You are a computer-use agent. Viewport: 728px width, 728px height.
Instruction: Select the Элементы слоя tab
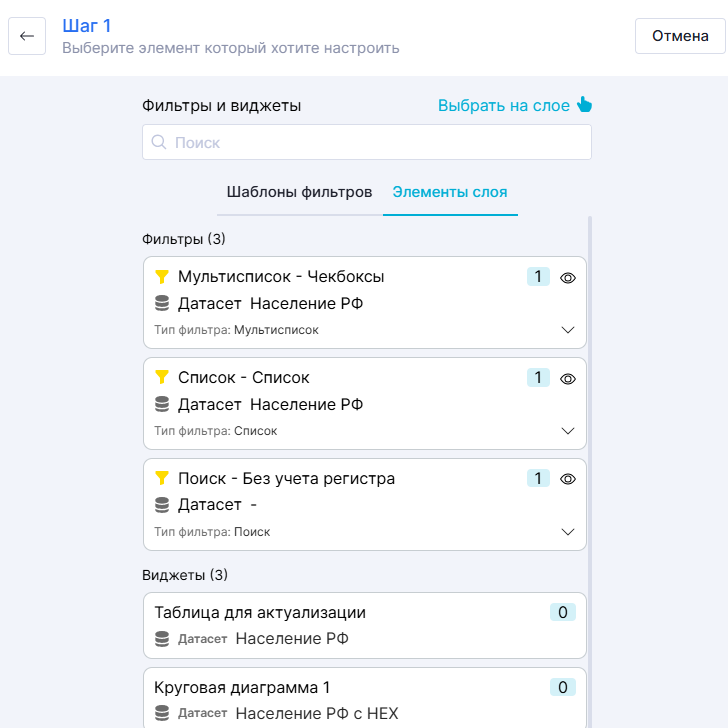pos(450,192)
